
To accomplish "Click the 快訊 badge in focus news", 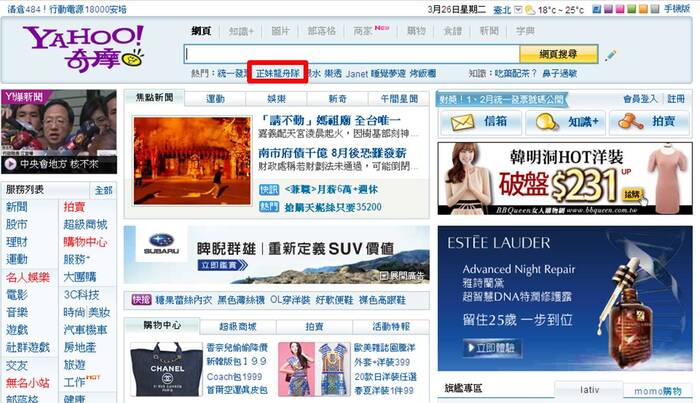I will click(269, 189).
